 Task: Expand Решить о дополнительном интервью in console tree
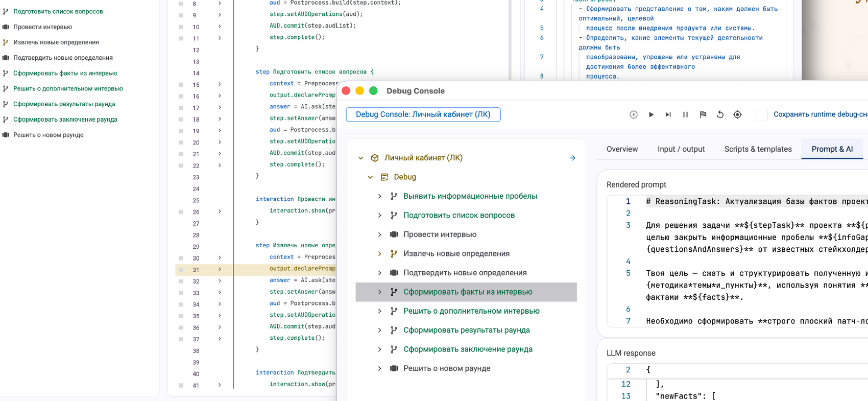pyautogui.click(x=379, y=311)
